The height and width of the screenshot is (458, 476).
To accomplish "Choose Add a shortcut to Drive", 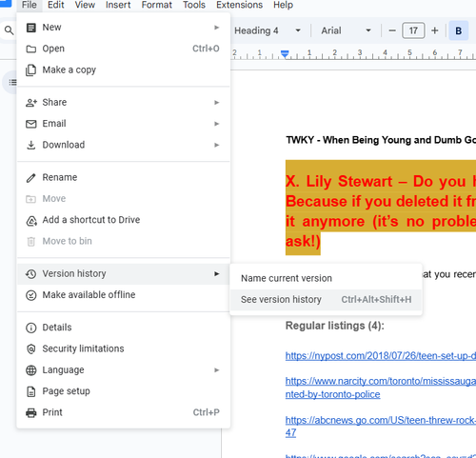I will tap(124, 220).
